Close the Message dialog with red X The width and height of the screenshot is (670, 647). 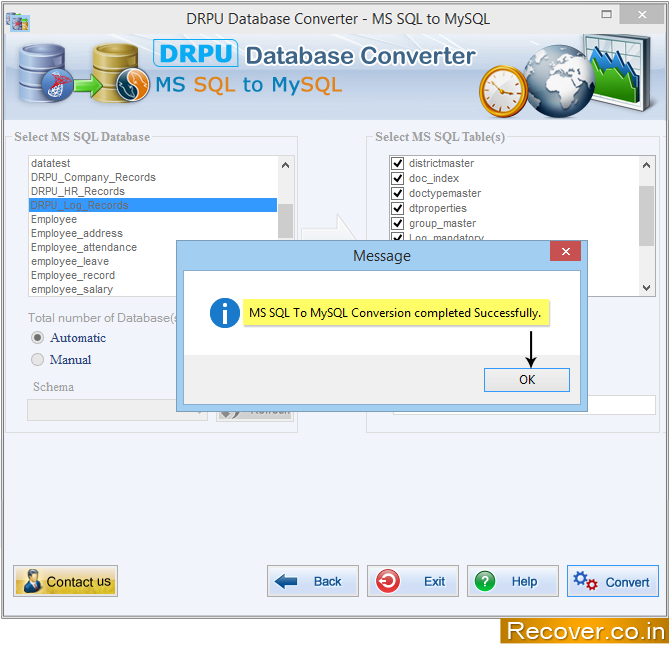565,251
